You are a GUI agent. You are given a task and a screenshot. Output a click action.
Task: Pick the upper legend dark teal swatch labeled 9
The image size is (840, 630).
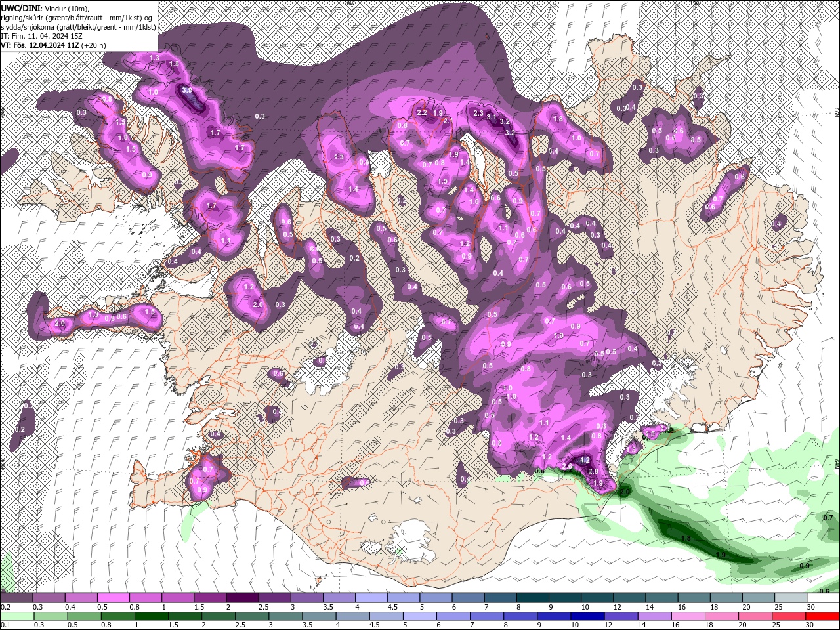pos(565,598)
